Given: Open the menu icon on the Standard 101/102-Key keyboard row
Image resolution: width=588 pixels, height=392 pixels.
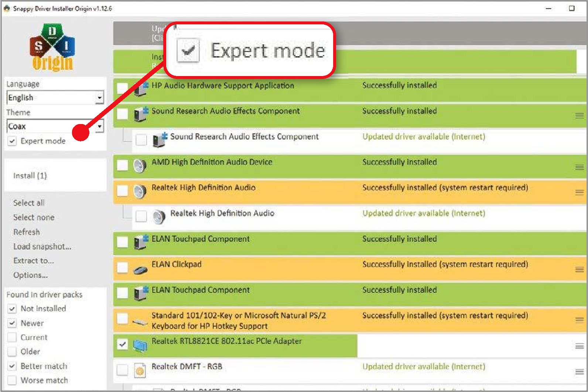Looking at the screenshot, I should pyautogui.click(x=580, y=320).
